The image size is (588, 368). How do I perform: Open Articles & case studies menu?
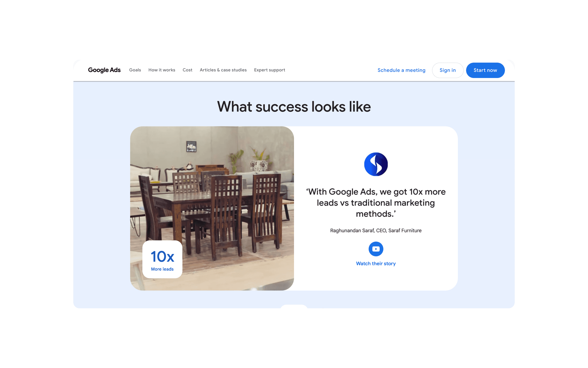click(x=223, y=70)
